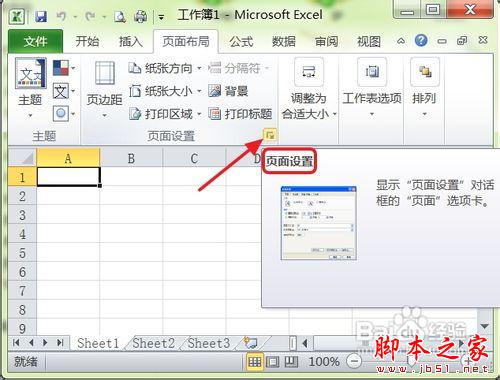Click horizontal scrollbar left arrow

pos(305,343)
